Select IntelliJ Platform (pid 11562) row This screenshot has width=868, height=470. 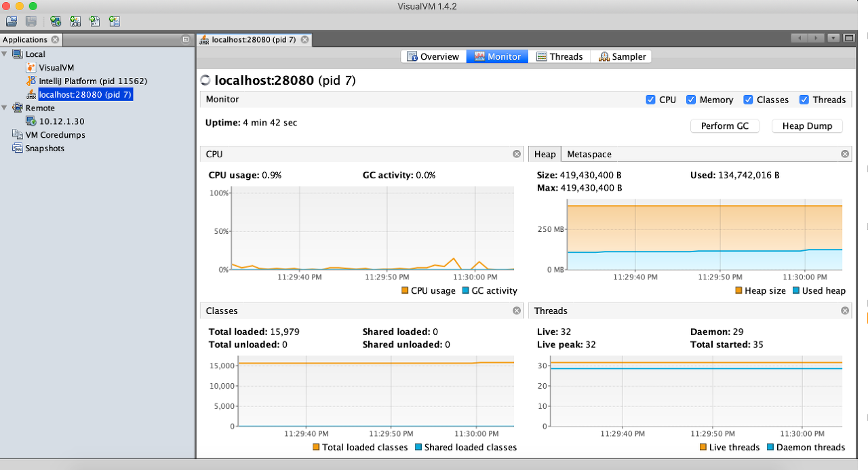click(93, 81)
